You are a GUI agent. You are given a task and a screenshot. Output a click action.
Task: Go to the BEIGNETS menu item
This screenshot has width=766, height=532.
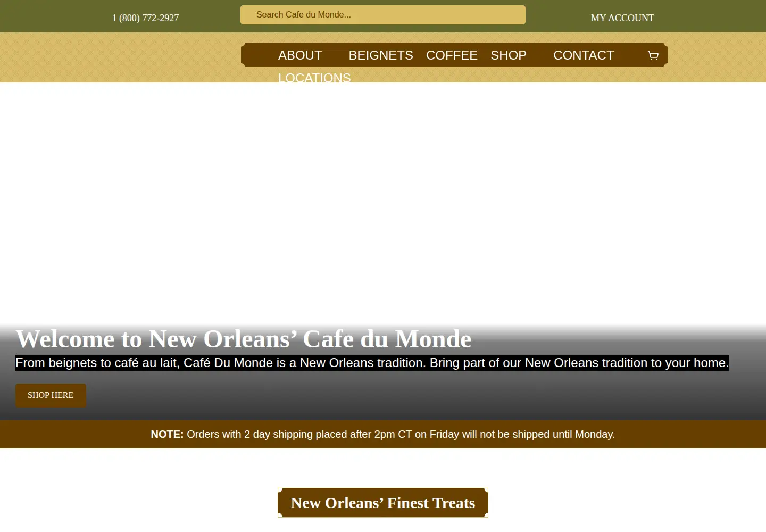(381, 55)
